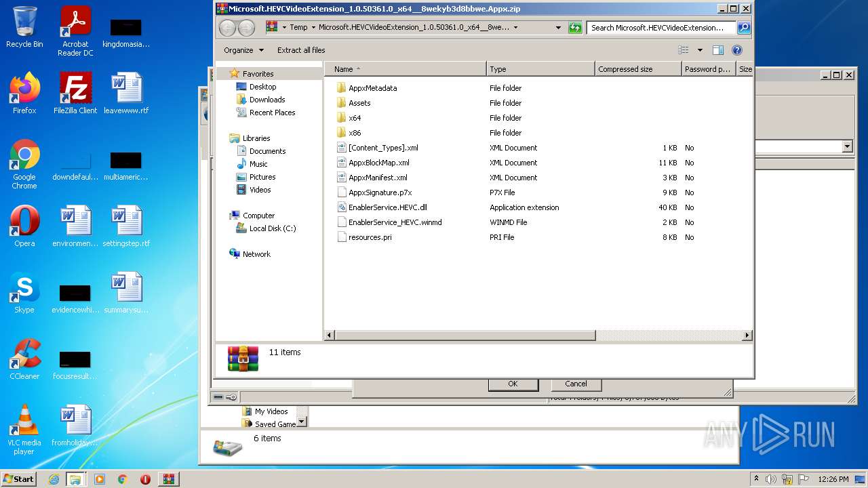Open Internet Explorer from taskbar
This screenshot has width=868, height=488.
click(54, 479)
